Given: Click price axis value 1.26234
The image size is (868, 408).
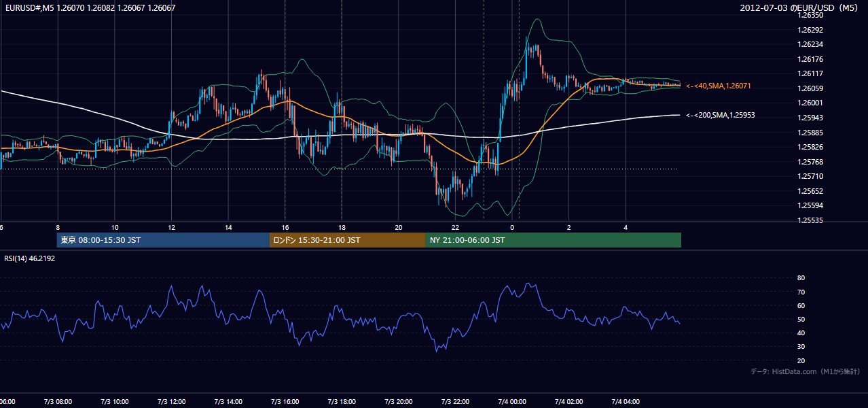Looking at the screenshot, I should [810, 45].
